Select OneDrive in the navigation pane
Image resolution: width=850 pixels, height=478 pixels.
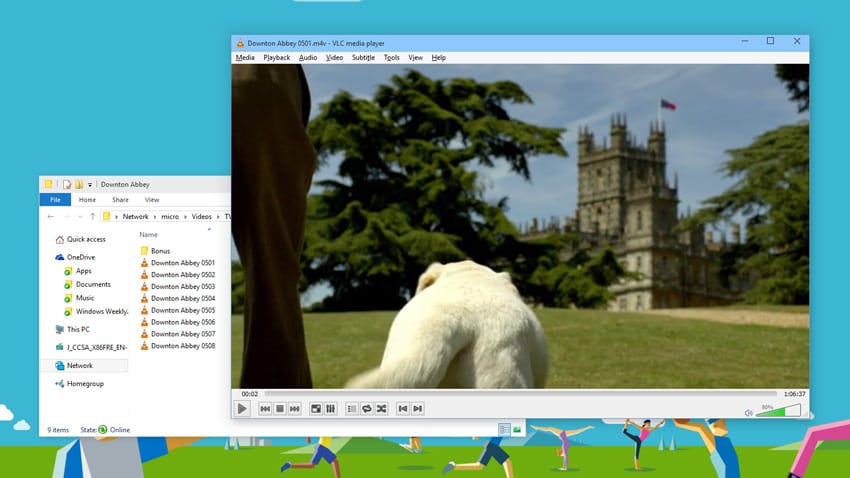coord(81,257)
